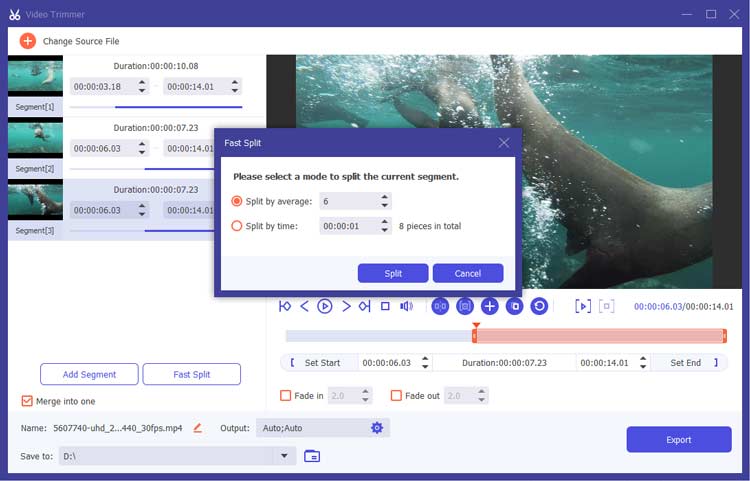Select the Segment[3] thumbnail
The image size is (750, 481).
(35, 199)
